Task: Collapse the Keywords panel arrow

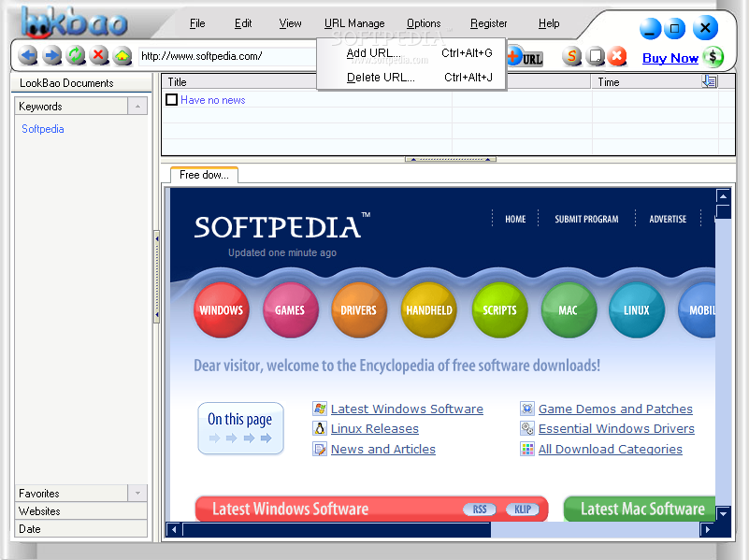Action: click(137, 106)
